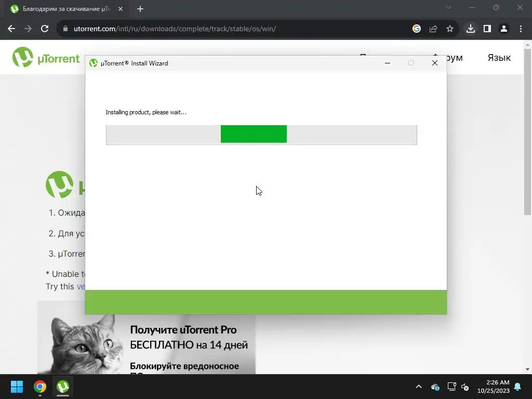Viewport: 532px width, 399px height.
Task: Close the Благодарим за скачивание tab
Action: [x=121, y=9]
